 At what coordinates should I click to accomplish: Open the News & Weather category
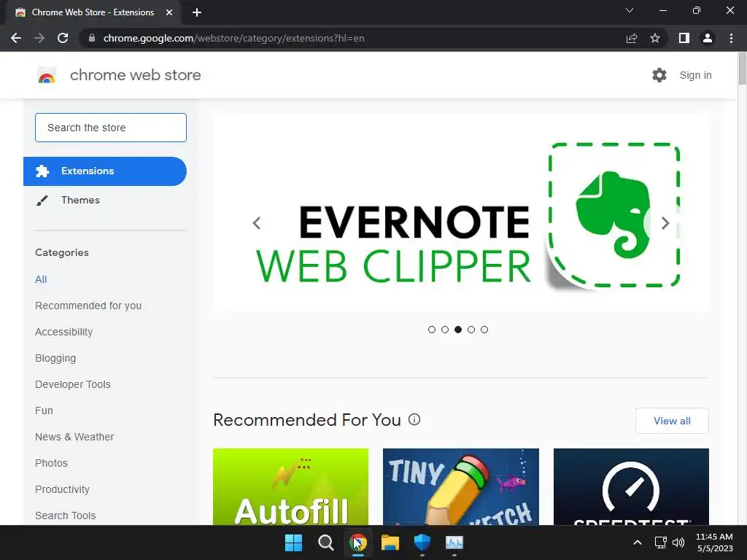point(74,437)
